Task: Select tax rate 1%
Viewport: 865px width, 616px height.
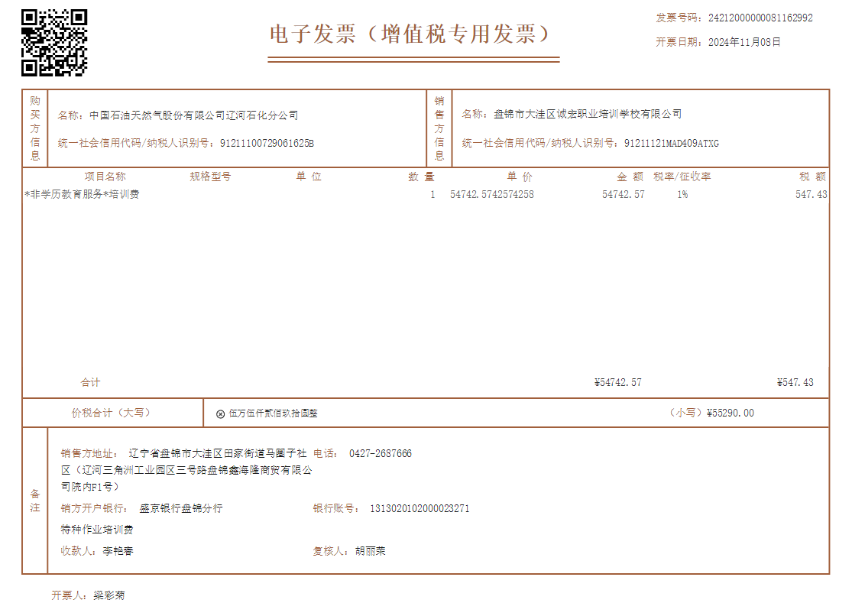Action: 682,194
